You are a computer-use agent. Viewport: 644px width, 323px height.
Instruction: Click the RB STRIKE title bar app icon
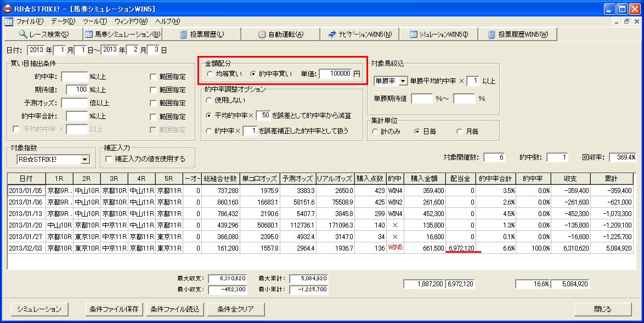7,9
